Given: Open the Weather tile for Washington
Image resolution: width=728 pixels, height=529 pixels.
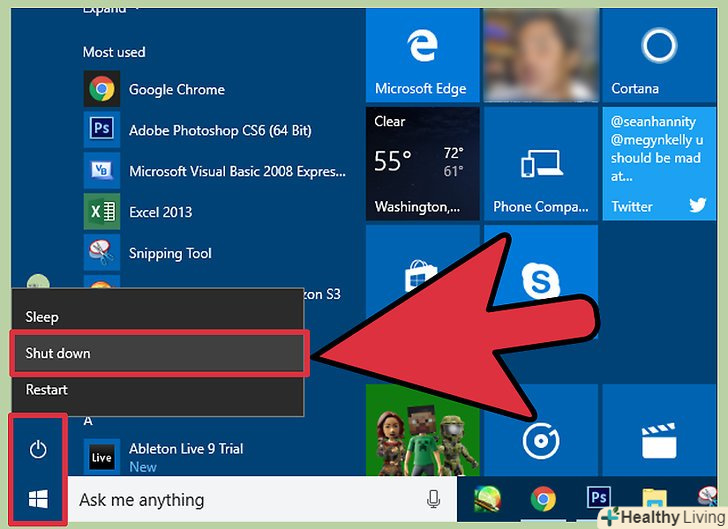Looking at the screenshot, I should [x=420, y=164].
